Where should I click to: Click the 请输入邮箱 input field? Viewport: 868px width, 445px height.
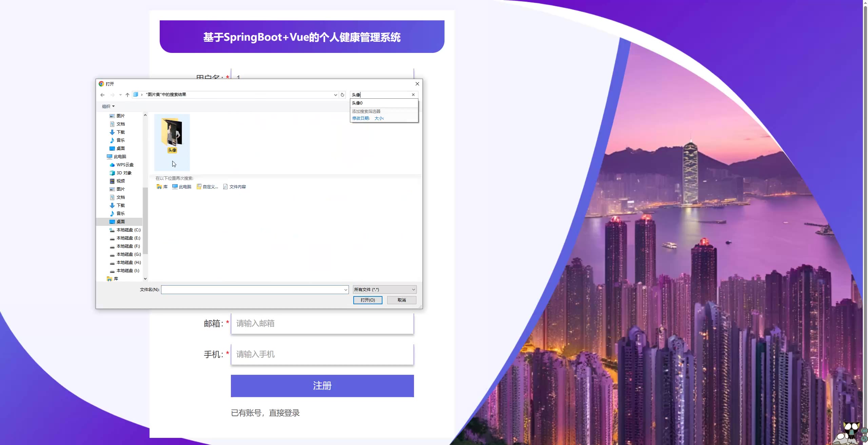(322, 324)
